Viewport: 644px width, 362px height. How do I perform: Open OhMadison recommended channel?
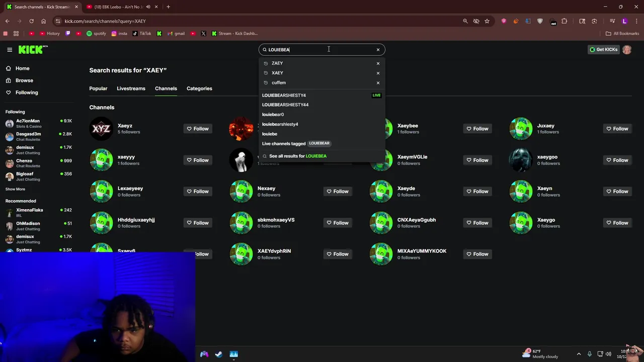[38, 226]
